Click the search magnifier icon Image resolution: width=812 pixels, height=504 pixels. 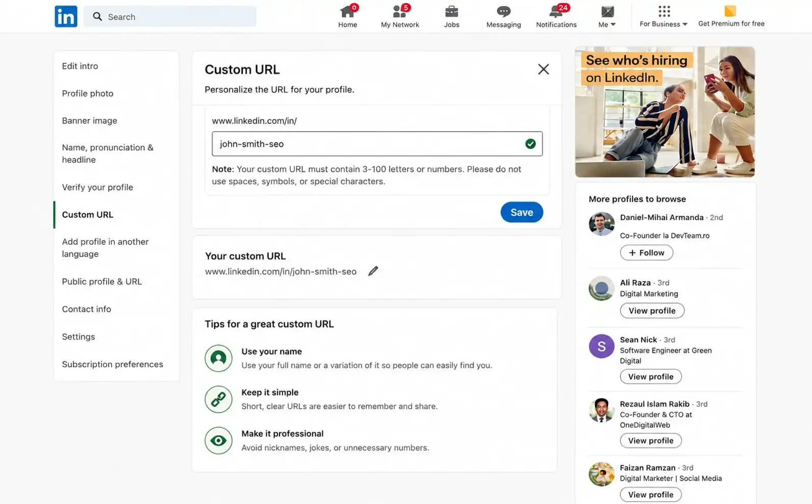97,16
